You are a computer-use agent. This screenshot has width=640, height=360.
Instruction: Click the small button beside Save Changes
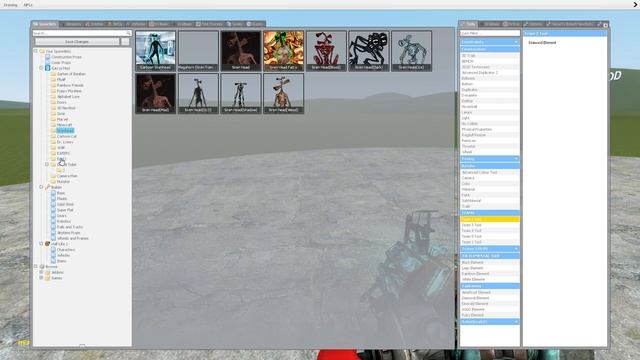click(x=125, y=42)
